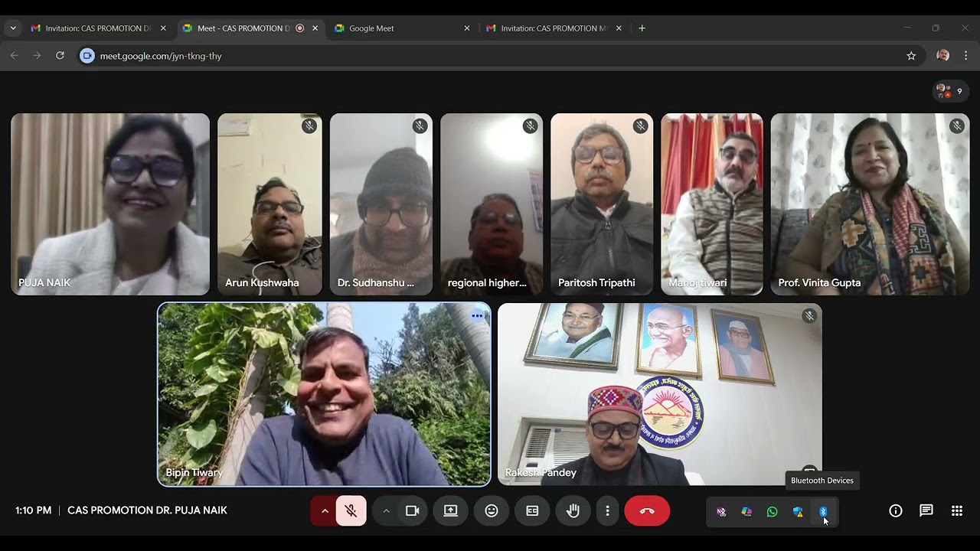
Task: Click muted mic icon on Rakesh Pandey tile
Action: pos(809,315)
